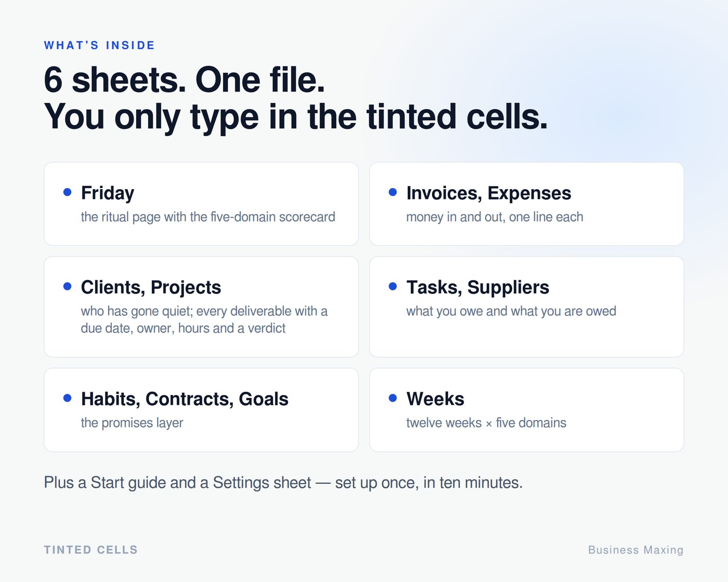Screen dimensions: 728x582
Task: Click the 'twelve weeks × five domains' text
Action: click(x=486, y=423)
